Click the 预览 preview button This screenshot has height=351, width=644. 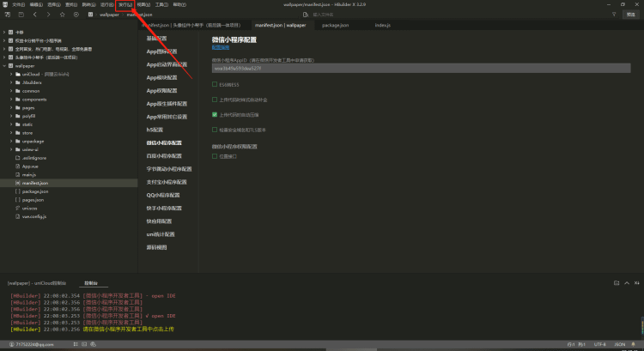click(631, 15)
